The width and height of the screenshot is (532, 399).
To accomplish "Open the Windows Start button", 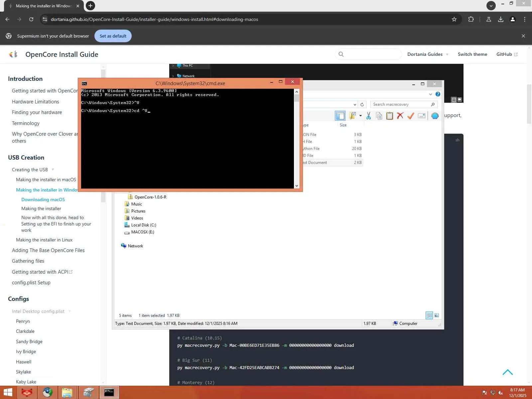I will [x=8, y=393].
